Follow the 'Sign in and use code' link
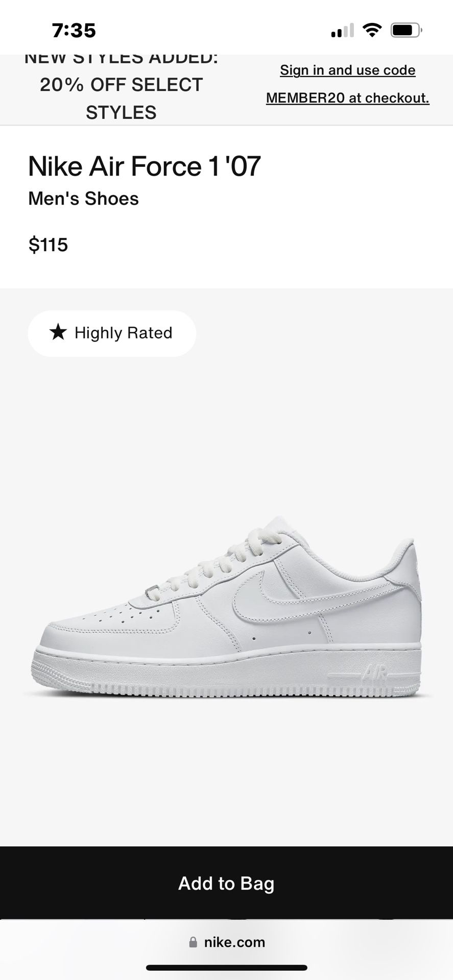This screenshot has height=980, width=453. tap(348, 70)
